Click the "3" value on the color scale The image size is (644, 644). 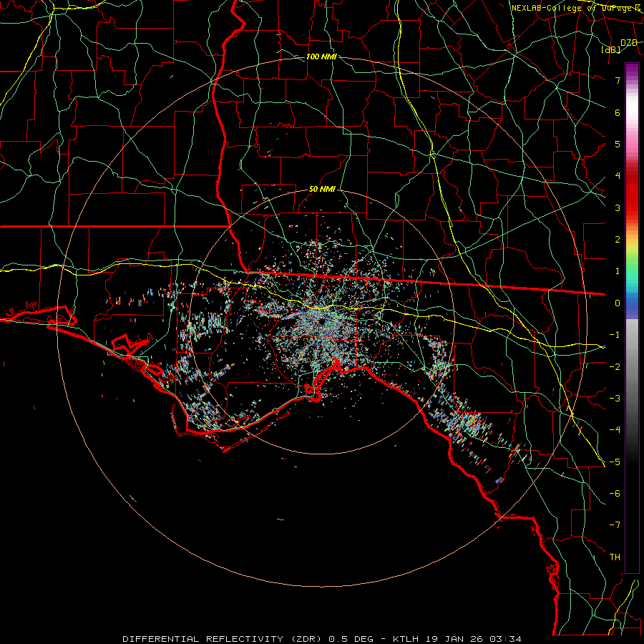pyautogui.click(x=618, y=208)
